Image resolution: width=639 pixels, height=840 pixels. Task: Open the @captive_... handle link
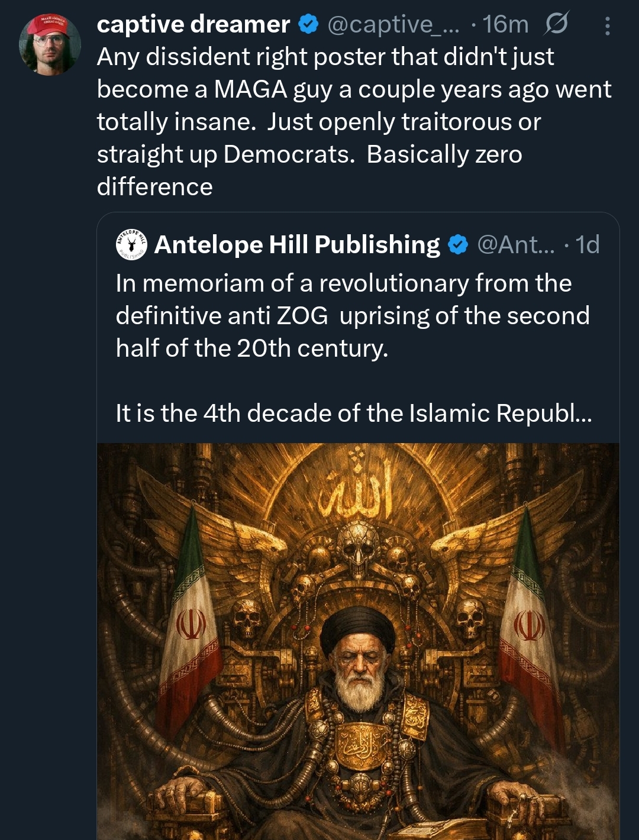coord(393,25)
